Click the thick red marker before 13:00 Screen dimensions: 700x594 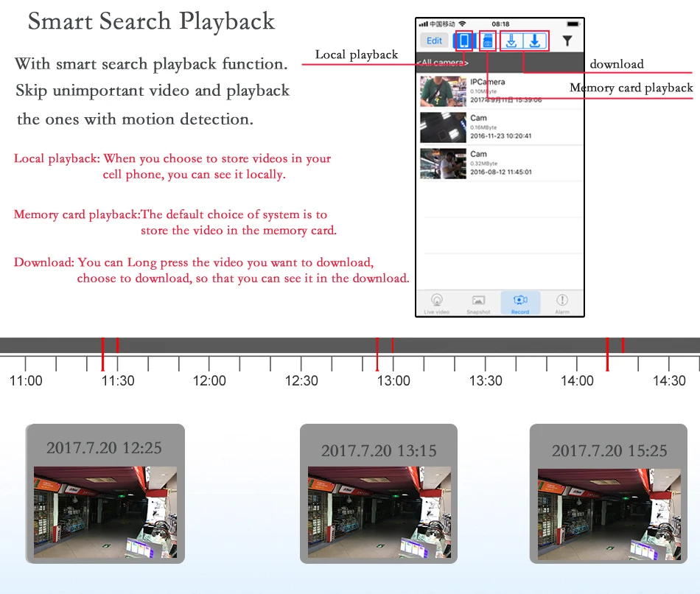pyautogui.click(x=377, y=354)
